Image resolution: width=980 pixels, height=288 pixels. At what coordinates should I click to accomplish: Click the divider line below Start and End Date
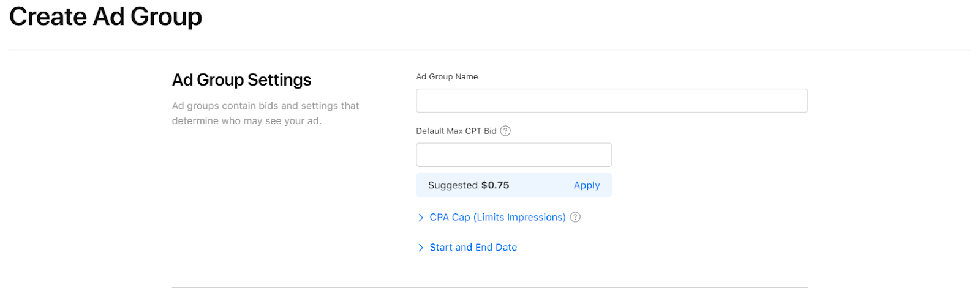click(x=490, y=287)
